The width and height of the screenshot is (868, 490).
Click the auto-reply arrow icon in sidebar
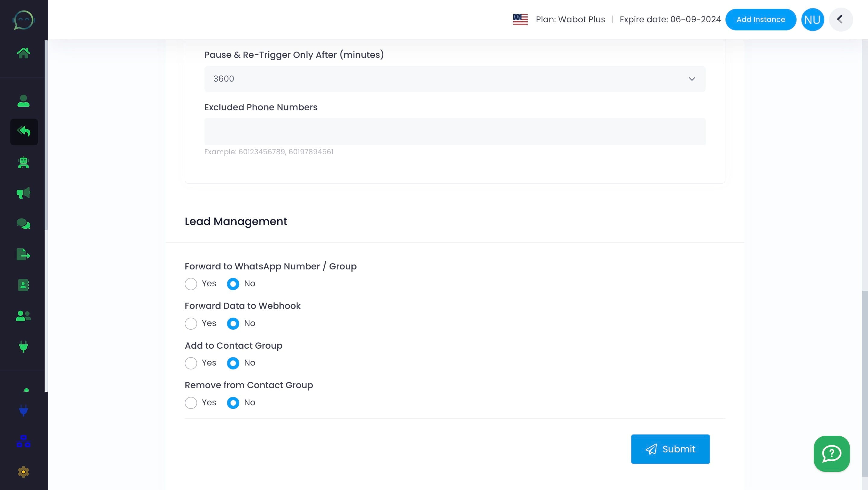tap(24, 132)
